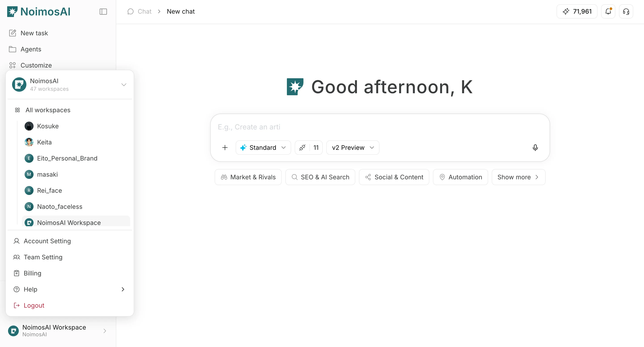This screenshot has width=644, height=347.
Task: Click the Help question mark icon
Action: [17, 289]
